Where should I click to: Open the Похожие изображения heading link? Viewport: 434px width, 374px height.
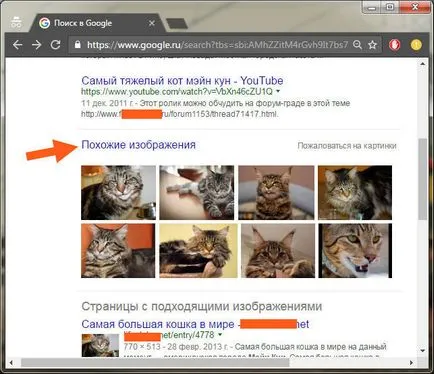click(x=138, y=145)
